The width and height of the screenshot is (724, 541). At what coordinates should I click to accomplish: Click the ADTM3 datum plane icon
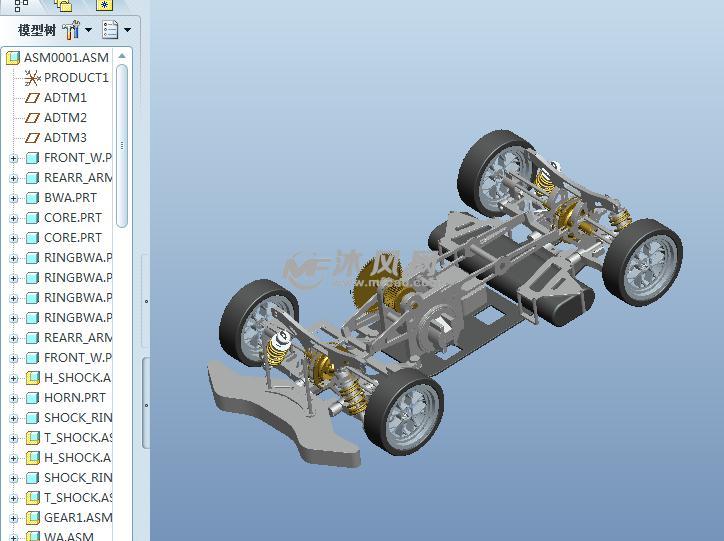coord(32,138)
